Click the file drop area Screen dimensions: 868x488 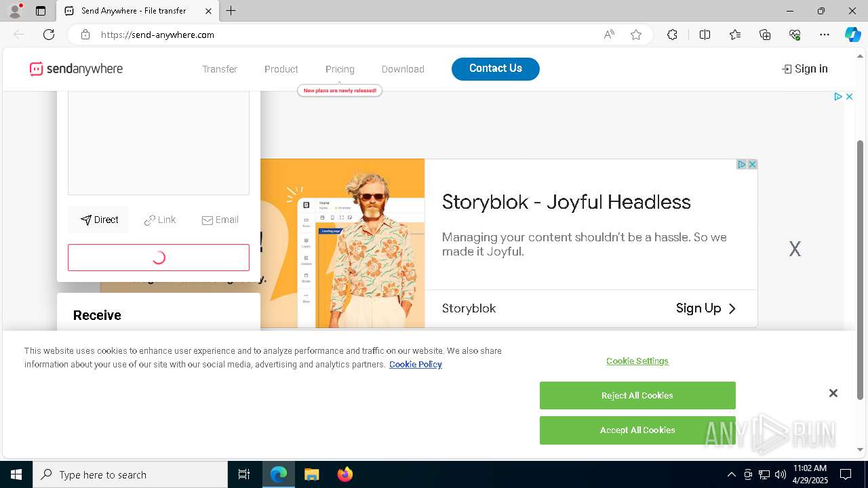click(159, 143)
